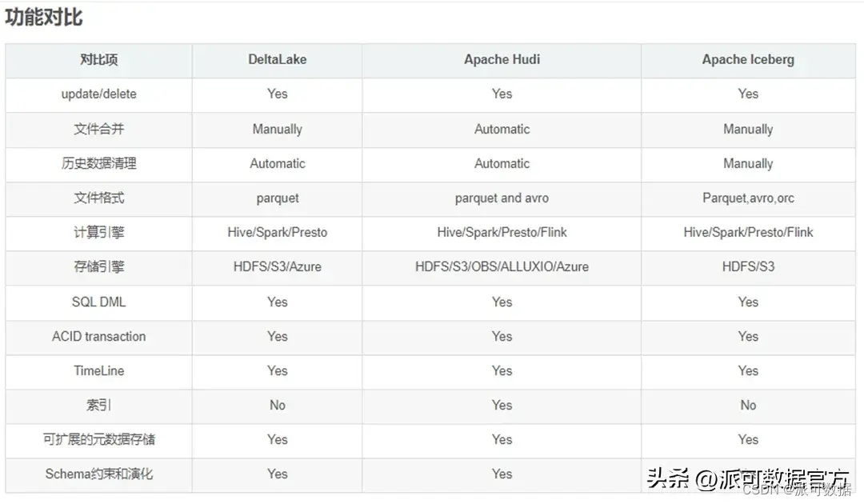The image size is (864, 504).
Task: Click the update/delete row label
Action: click(x=98, y=94)
